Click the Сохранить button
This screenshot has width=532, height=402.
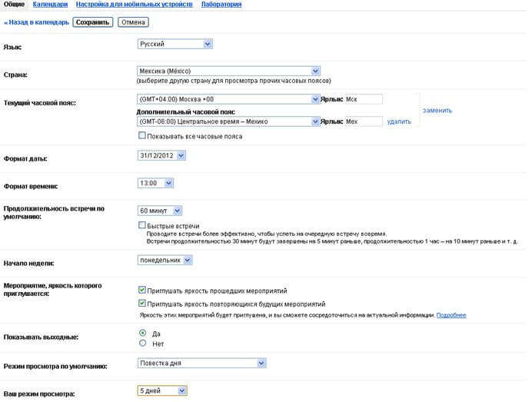pos(92,22)
